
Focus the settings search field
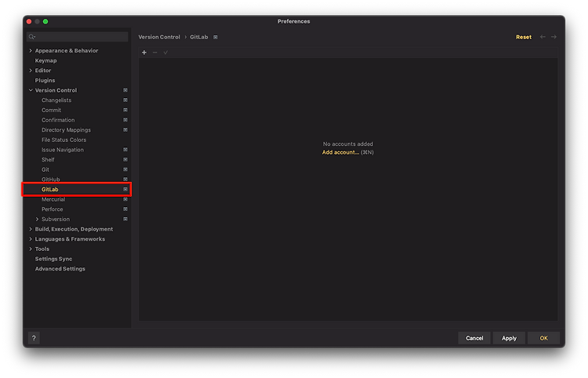pos(78,37)
